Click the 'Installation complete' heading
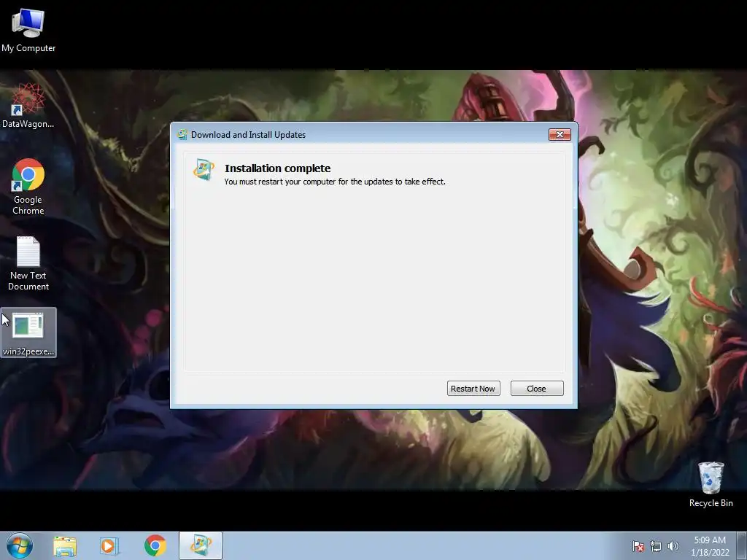 278,168
